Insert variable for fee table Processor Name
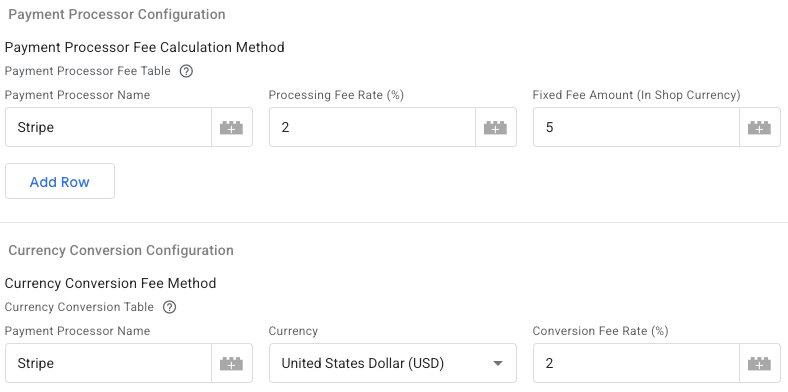 (x=232, y=127)
